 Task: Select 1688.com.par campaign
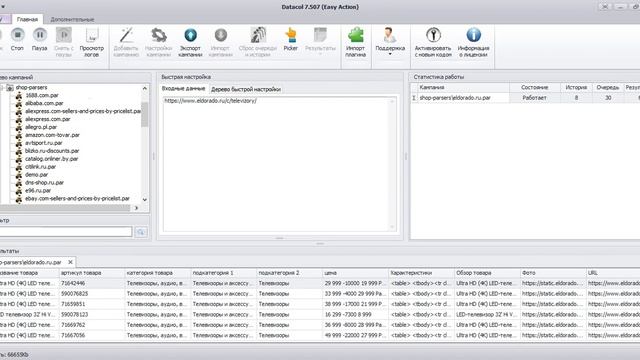[x=42, y=95]
